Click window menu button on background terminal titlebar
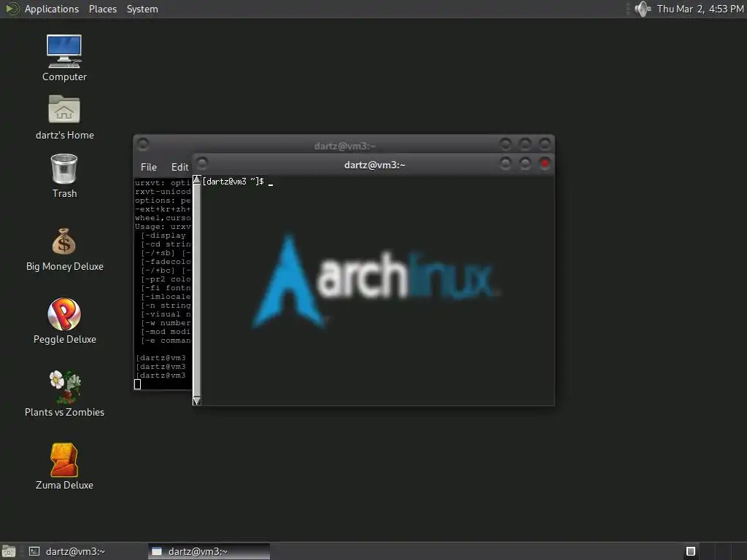 [142, 144]
